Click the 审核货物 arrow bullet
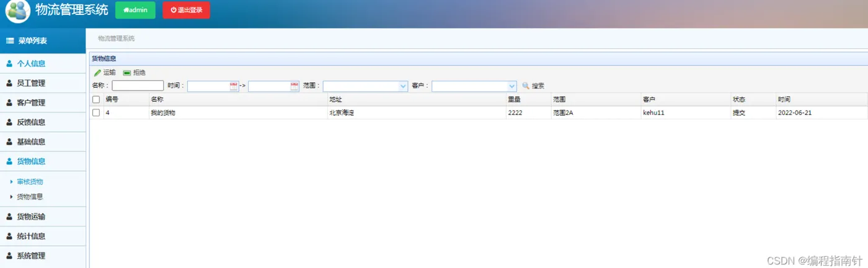Screen dimensions: 868x268 [x=12, y=182]
